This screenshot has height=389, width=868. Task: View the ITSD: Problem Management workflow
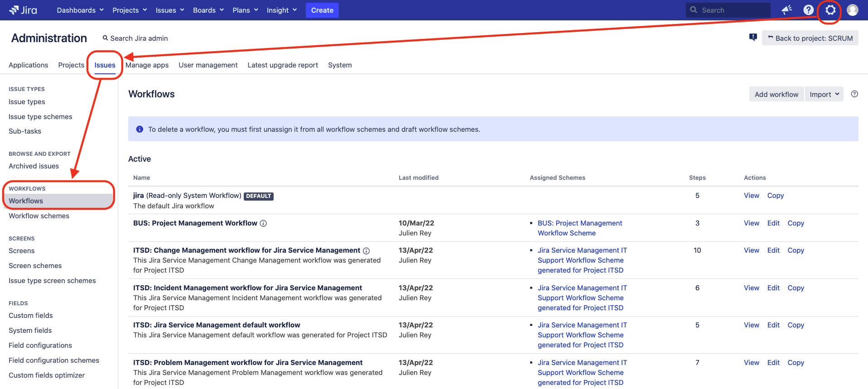click(752, 363)
